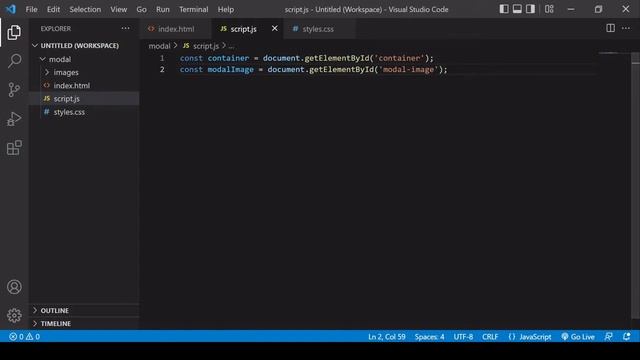Collapse the Untitled (Workspace) section
This screenshot has height=360, width=640.
(x=80, y=46)
